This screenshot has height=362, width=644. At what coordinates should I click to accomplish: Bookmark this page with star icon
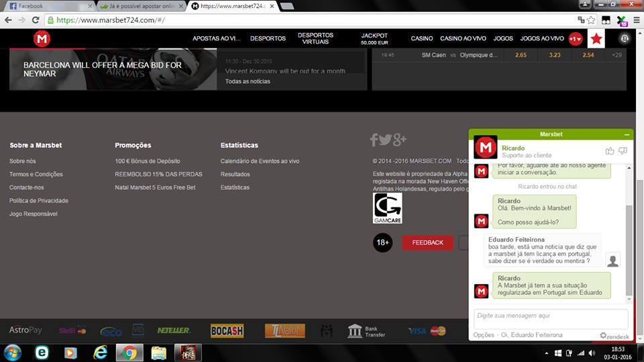click(591, 19)
